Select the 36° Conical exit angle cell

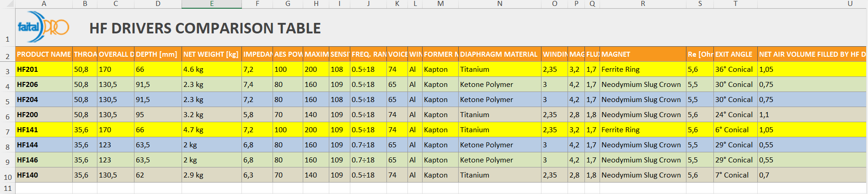coord(735,70)
